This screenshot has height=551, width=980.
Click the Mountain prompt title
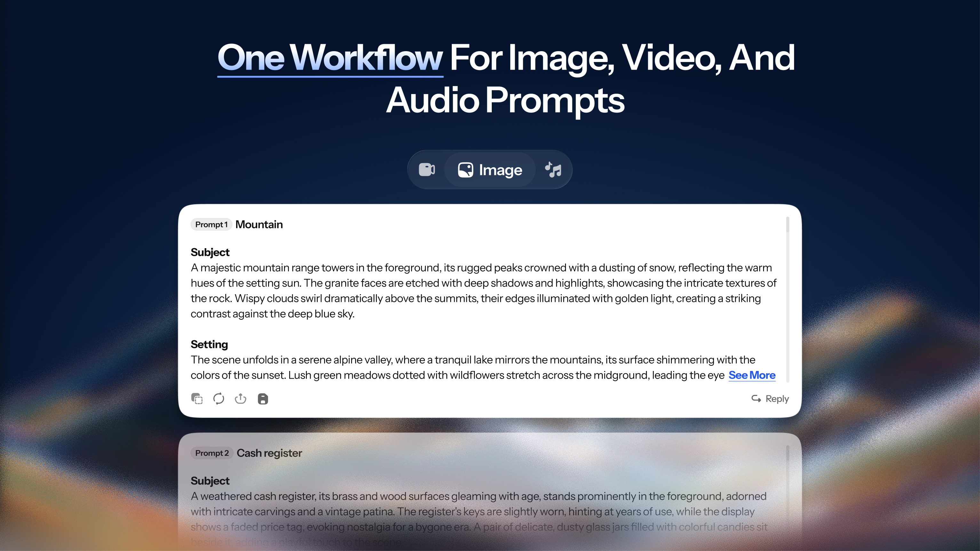pyautogui.click(x=259, y=224)
